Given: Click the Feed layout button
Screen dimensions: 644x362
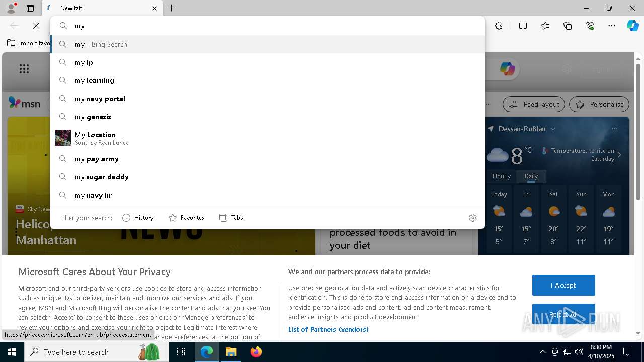Looking at the screenshot, I should pyautogui.click(x=534, y=104).
